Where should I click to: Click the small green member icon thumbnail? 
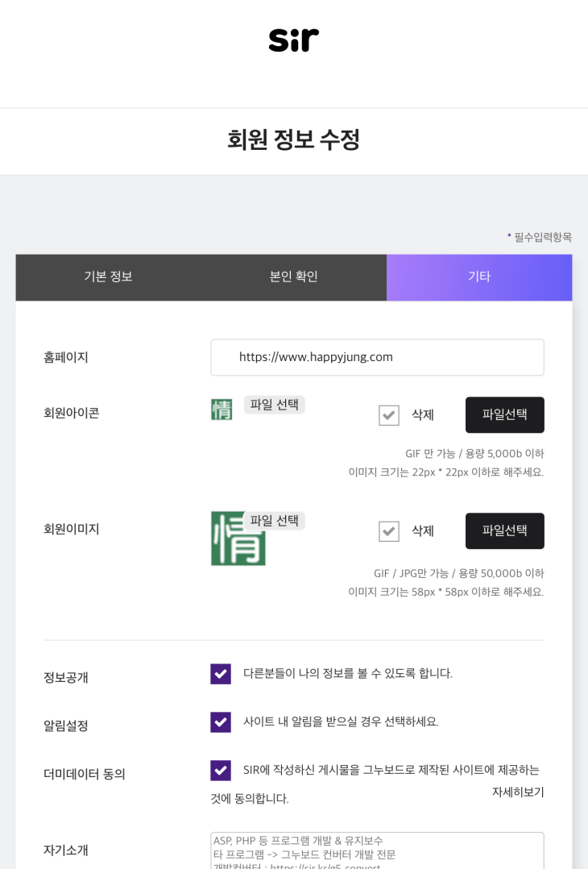pos(222,410)
